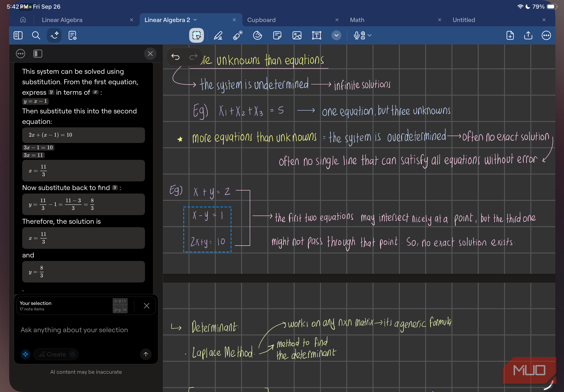This screenshot has height=392, width=564.
Task: Switch to the Untitled tab
Action: [464, 20]
